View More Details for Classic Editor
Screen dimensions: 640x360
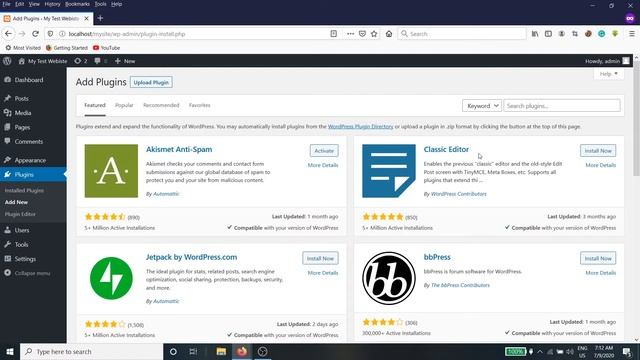600,165
